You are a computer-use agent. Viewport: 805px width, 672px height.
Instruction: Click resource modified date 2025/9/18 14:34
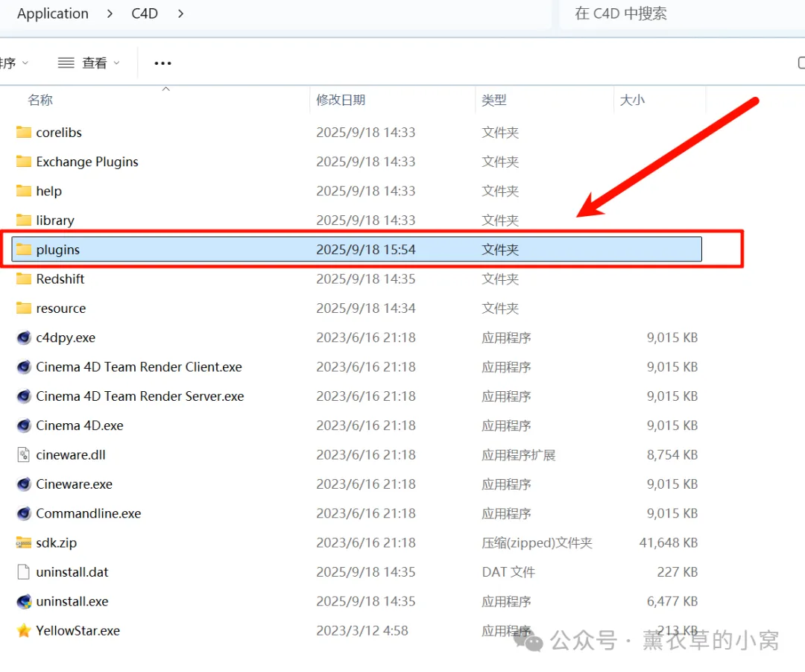tap(366, 308)
